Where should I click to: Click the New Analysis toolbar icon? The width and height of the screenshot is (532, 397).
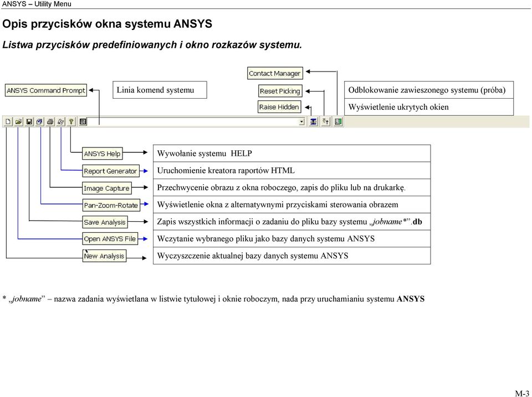click(8, 121)
